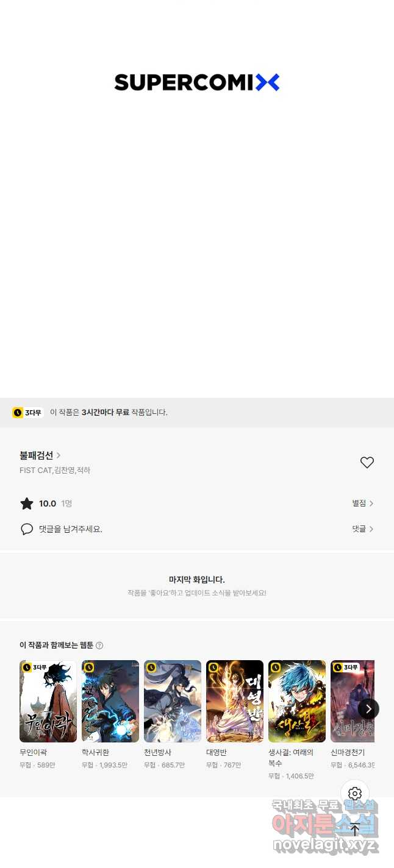Click the FIST CAT,김찬영,적하 author text
This screenshot has height=868, width=394.
(x=55, y=471)
